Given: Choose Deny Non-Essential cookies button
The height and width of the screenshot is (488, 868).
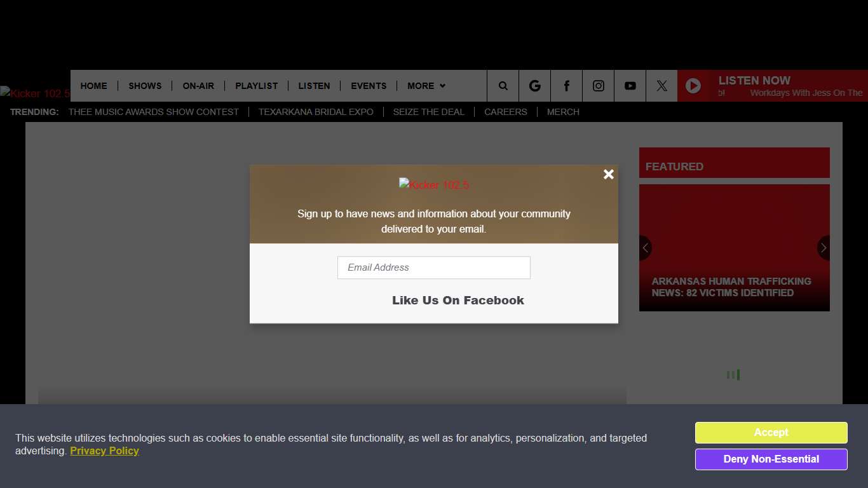Looking at the screenshot, I should [x=771, y=459].
